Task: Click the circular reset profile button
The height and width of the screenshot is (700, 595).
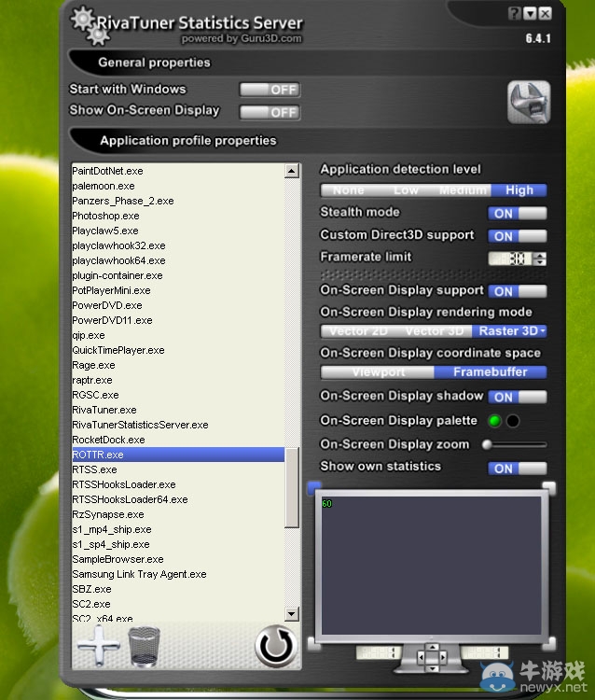Action: [x=276, y=646]
